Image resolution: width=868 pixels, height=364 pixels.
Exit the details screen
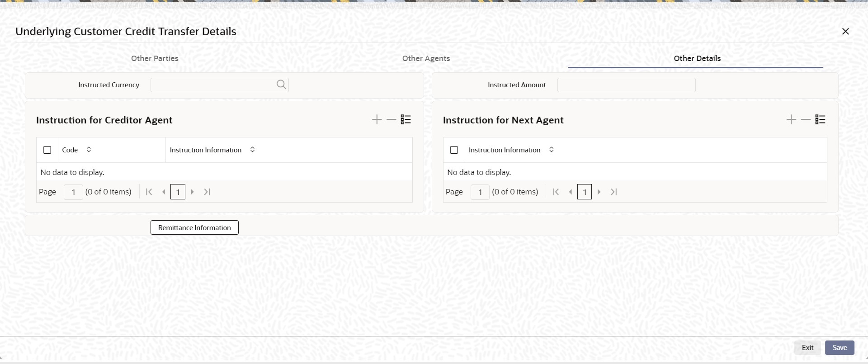click(807, 348)
